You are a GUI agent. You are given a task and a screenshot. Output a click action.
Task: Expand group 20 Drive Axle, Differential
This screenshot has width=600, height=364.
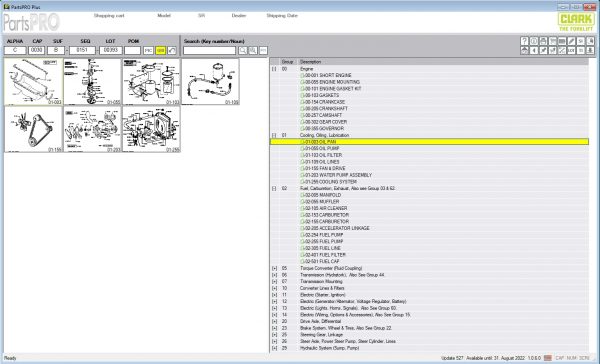[x=274, y=322]
